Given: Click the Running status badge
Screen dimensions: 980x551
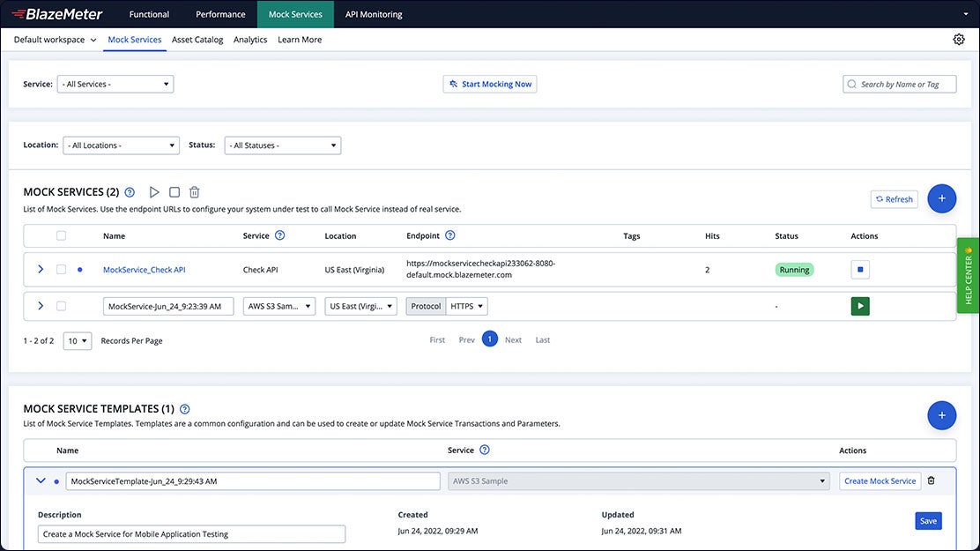Looking at the screenshot, I should (x=794, y=270).
